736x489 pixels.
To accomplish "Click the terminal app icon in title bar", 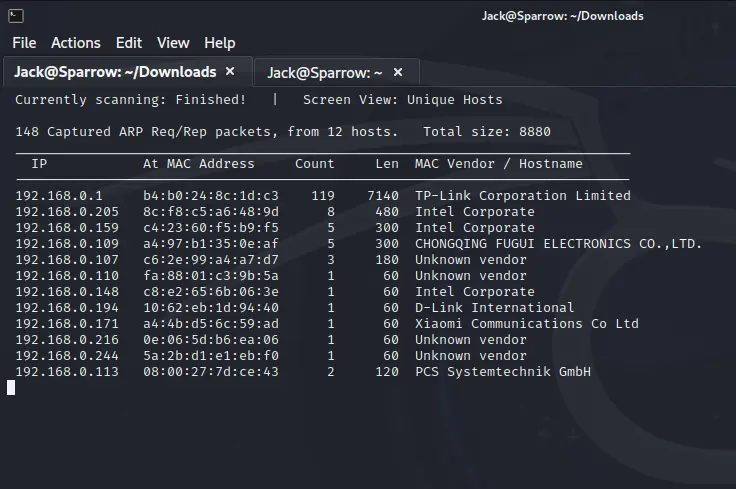I will [x=16, y=16].
